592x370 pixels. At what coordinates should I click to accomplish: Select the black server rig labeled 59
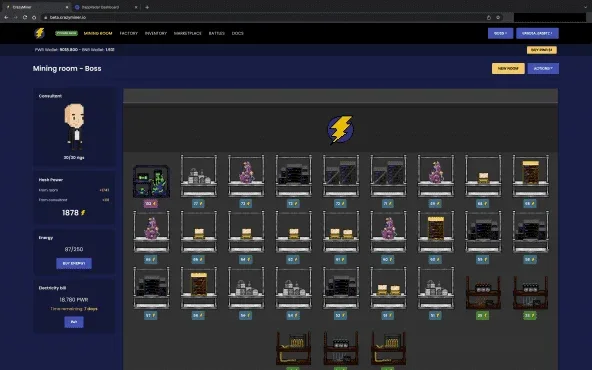[483, 231]
